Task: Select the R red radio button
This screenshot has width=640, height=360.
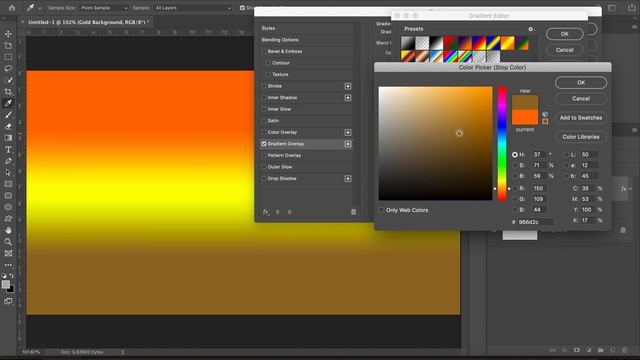Action: pyautogui.click(x=515, y=188)
